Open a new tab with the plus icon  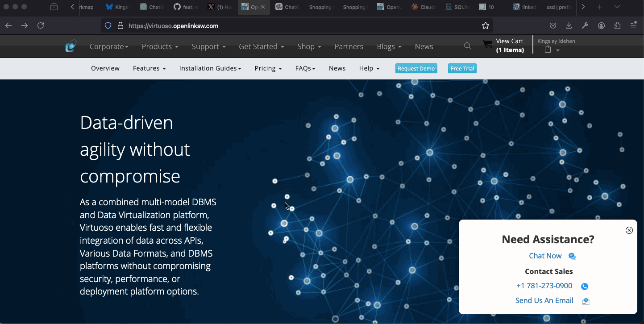tap(599, 7)
